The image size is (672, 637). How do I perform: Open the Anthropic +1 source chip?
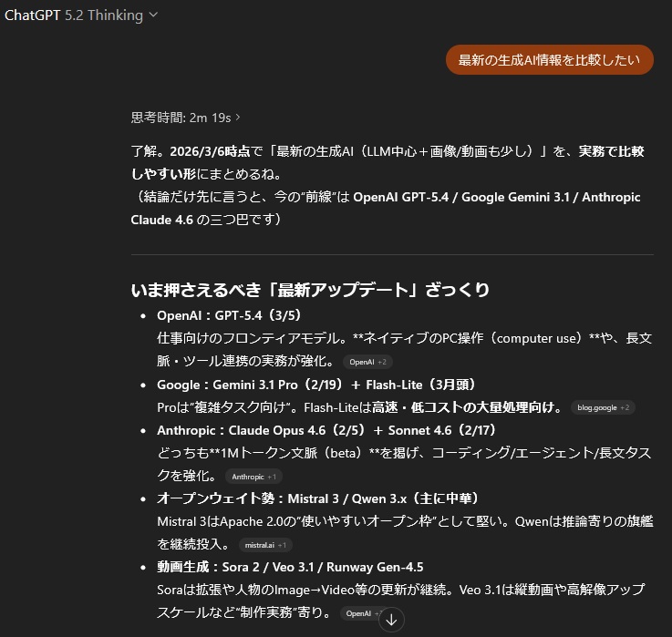[x=253, y=477]
